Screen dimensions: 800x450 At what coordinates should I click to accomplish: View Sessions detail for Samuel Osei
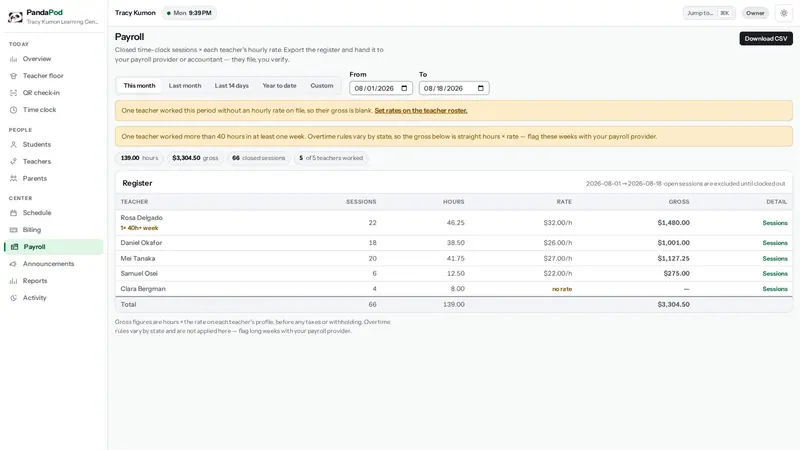[774, 274]
